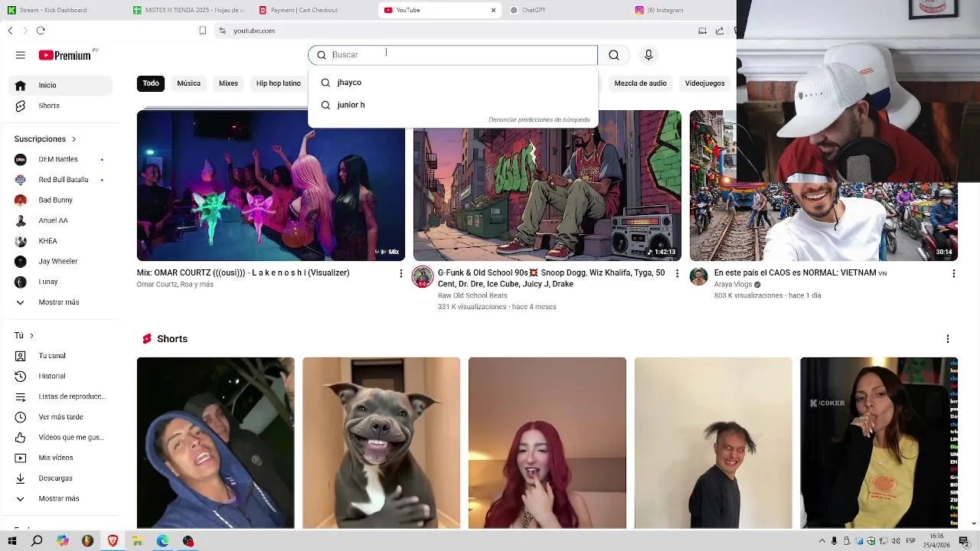Open the DEM Battles channel subscription

60,159
